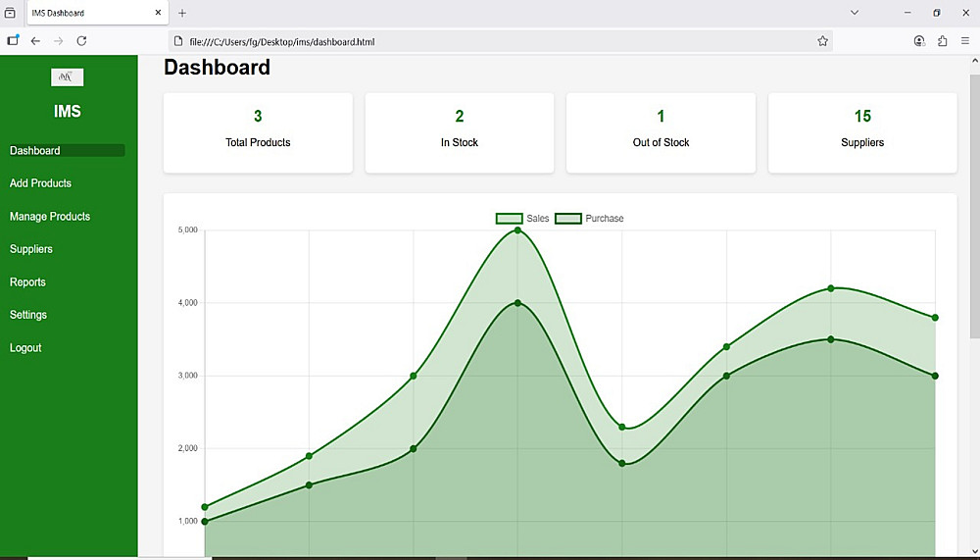The height and width of the screenshot is (560, 980).
Task: Open the tab list view icon at top left
Action: pos(10,13)
